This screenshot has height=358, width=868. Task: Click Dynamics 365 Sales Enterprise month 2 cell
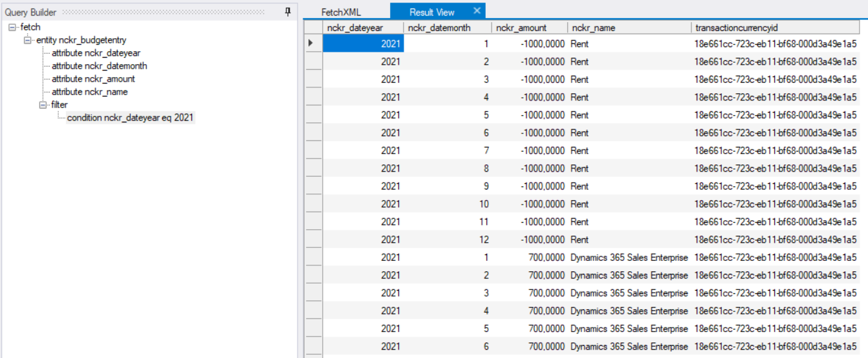629,275
